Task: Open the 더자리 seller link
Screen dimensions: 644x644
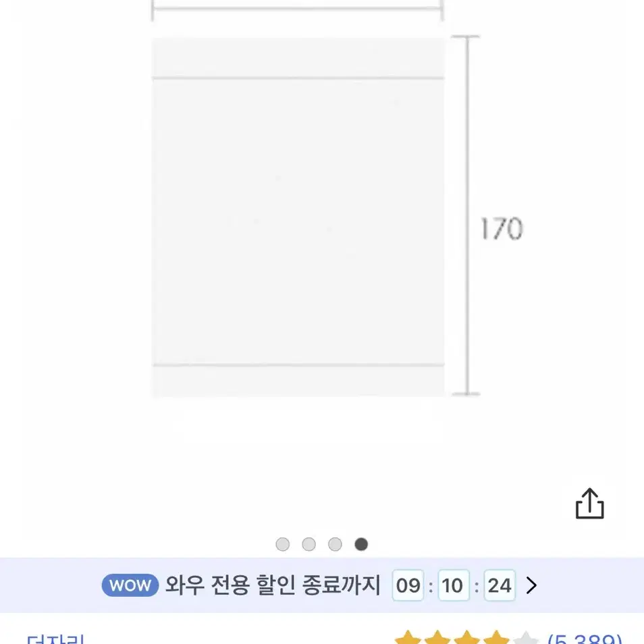Action: 55,639
